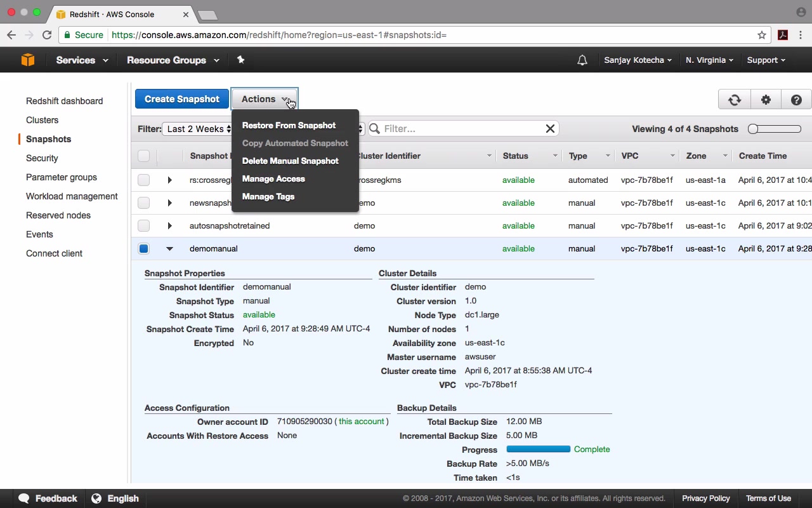The image size is (812, 508).
Task: Open the Type column filter
Action: [x=608, y=156]
